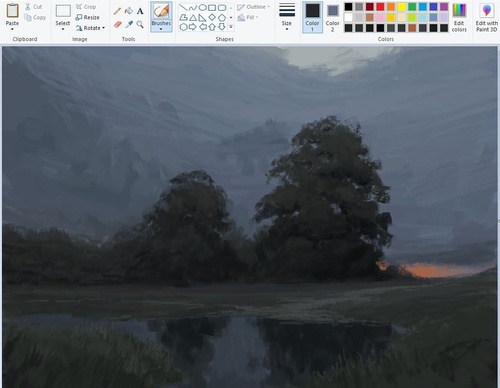The width and height of the screenshot is (500, 388).
Task: Open the shape Fill dropdown
Action: pyautogui.click(x=248, y=17)
